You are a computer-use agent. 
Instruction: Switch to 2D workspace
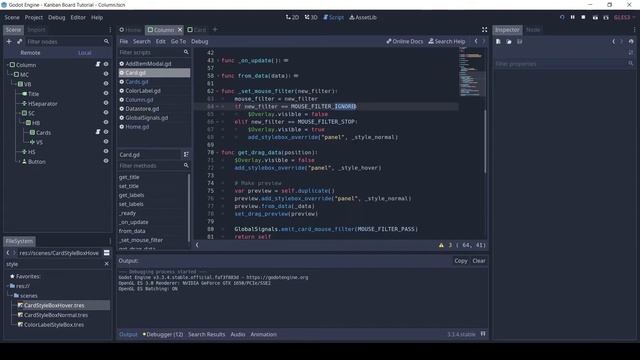coord(292,18)
